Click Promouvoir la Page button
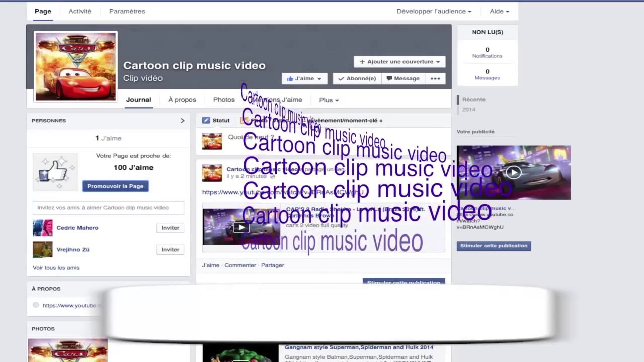 click(115, 186)
